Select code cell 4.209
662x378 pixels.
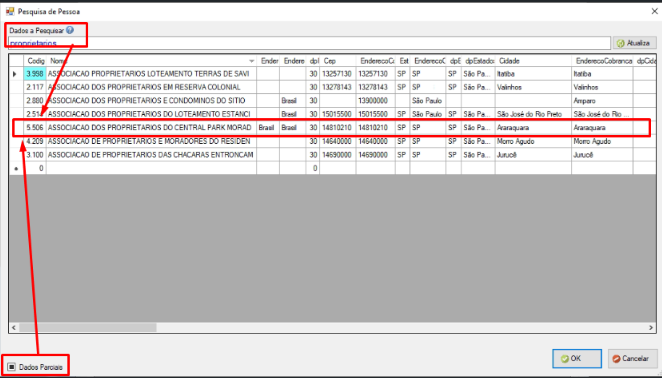(x=35, y=141)
